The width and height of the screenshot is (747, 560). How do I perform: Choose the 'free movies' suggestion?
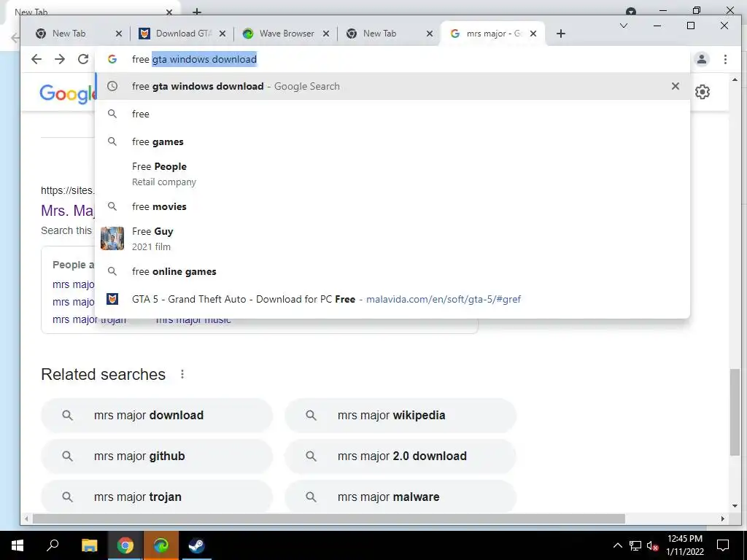pyautogui.click(x=392, y=206)
